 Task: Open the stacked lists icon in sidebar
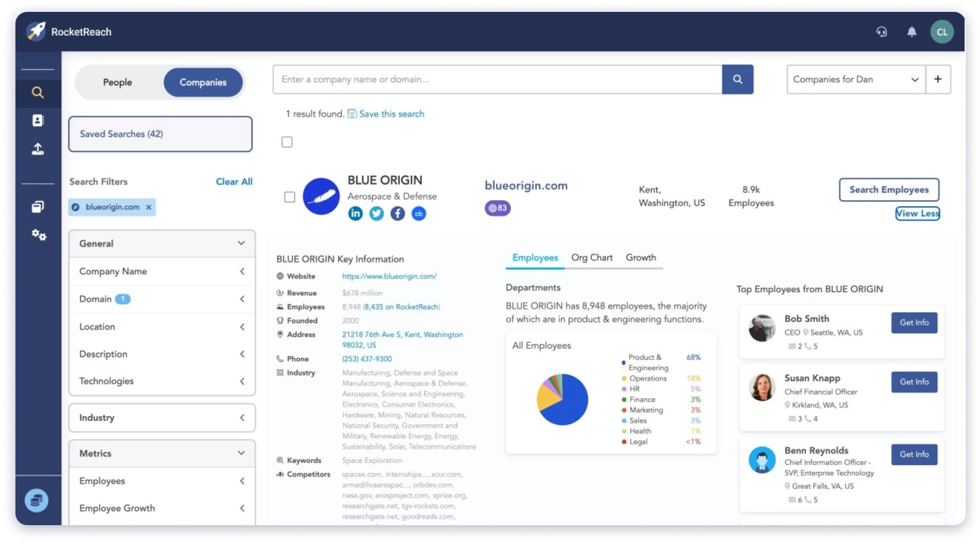pyautogui.click(x=37, y=207)
